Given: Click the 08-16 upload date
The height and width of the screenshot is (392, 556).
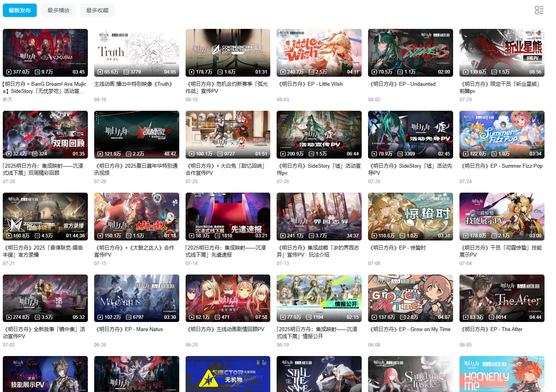Looking at the screenshot, I should click(100, 100).
